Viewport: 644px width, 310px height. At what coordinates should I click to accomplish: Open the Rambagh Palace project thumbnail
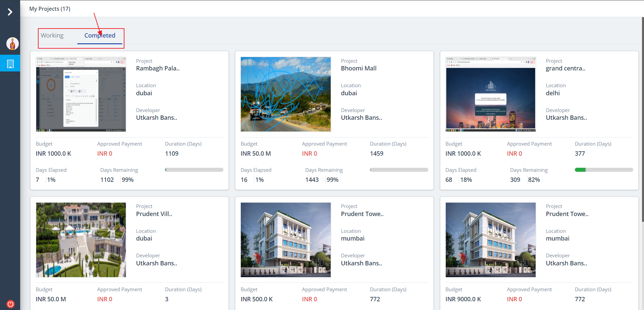[x=81, y=94]
